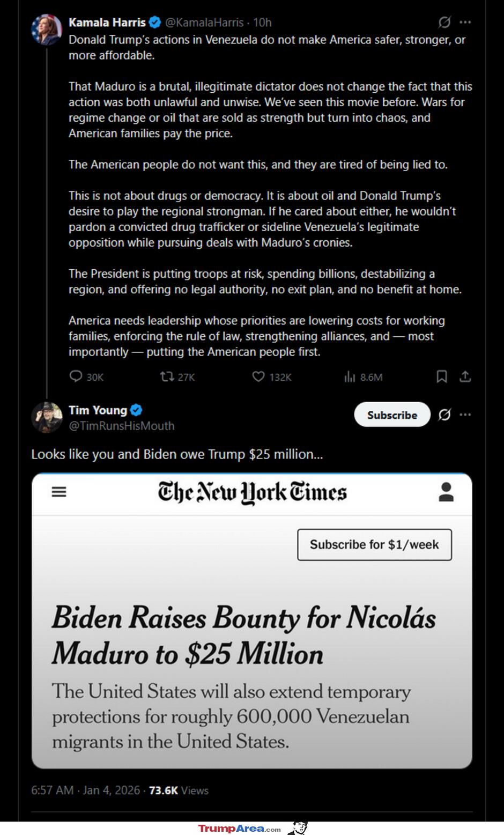Open Tim Young's profile avatar

pyautogui.click(x=47, y=417)
